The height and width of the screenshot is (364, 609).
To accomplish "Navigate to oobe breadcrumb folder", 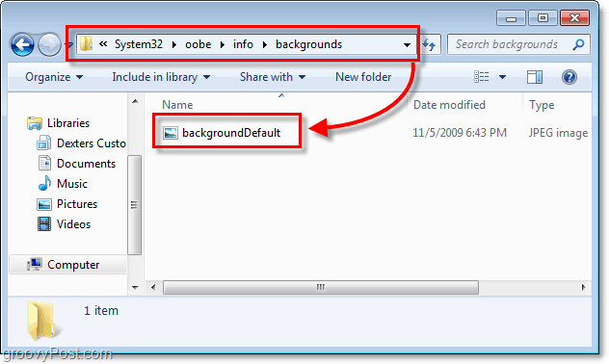I will (199, 44).
